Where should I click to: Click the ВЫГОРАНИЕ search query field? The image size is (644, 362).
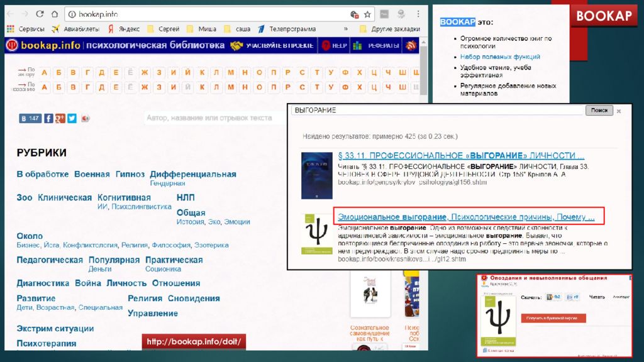pyautogui.click(x=438, y=110)
